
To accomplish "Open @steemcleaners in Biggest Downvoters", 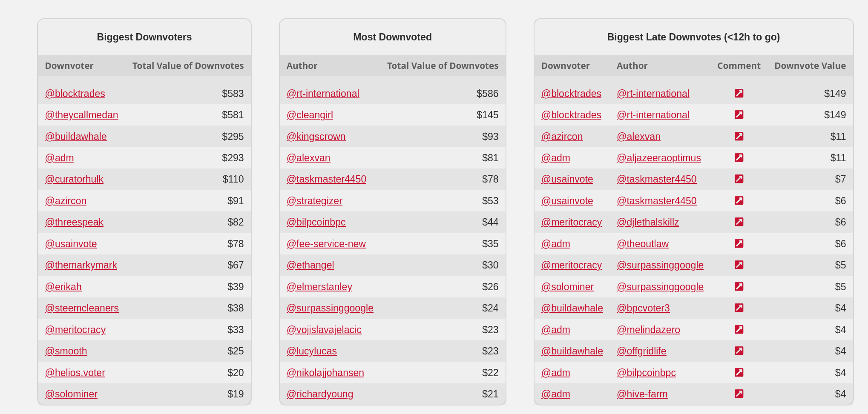I will 82,308.
